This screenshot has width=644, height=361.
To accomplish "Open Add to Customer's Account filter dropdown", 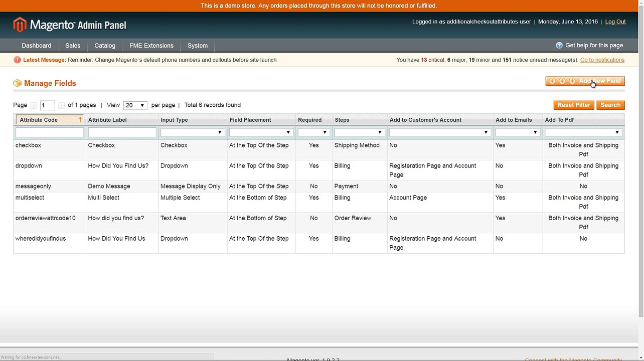I will [x=440, y=132].
